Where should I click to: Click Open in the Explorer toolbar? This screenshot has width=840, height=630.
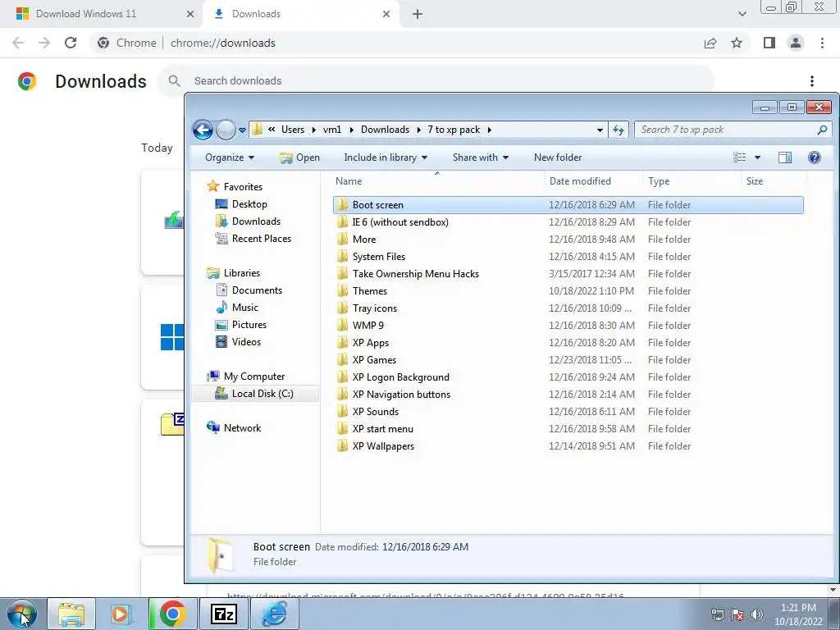[300, 157]
